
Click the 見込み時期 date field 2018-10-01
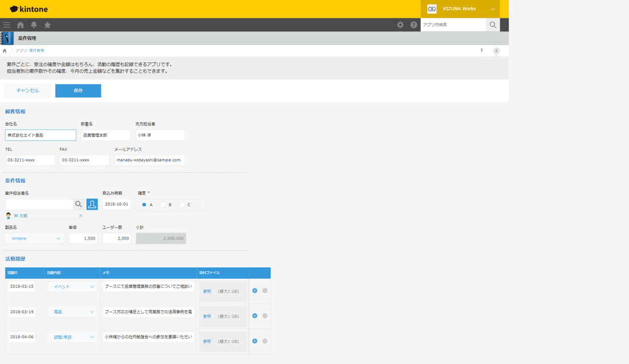(x=117, y=204)
